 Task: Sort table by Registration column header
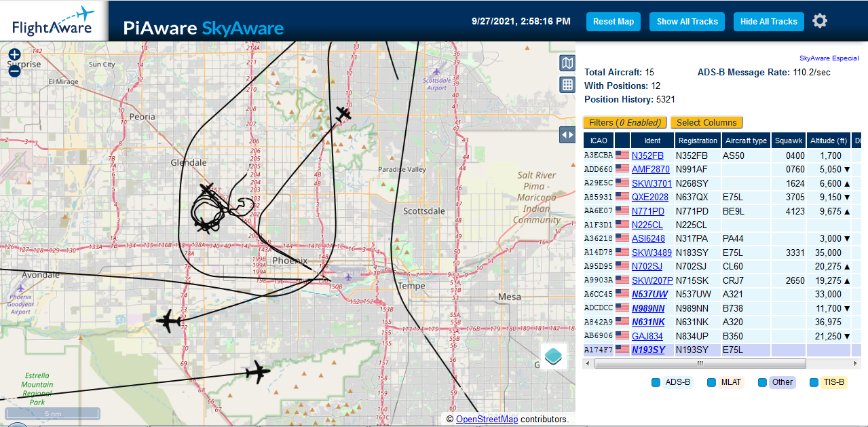coord(698,141)
